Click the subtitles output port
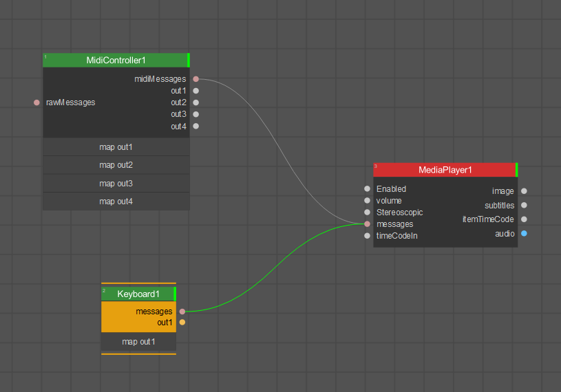561x392 pixels. tap(524, 205)
